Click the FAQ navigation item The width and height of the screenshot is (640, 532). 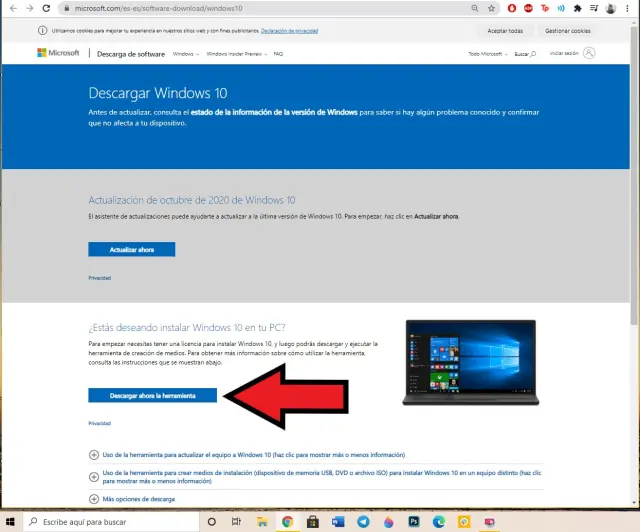click(x=278, y=54)
